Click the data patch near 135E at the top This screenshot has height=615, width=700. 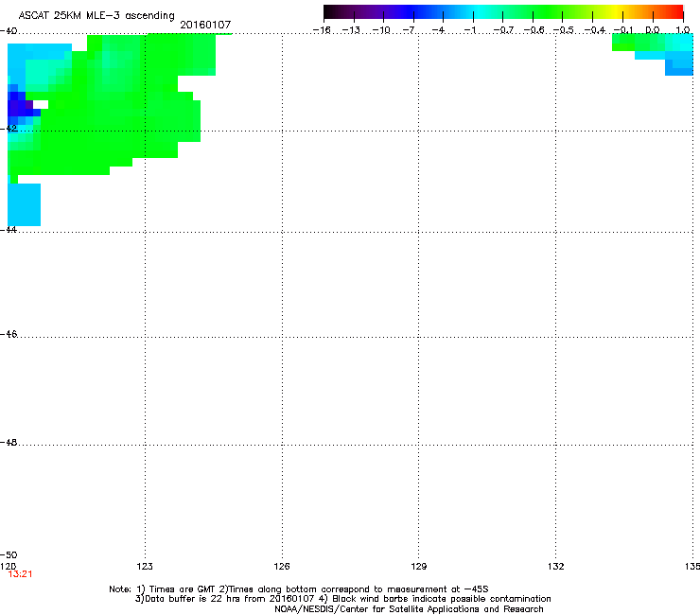click(x=653, y=54)
